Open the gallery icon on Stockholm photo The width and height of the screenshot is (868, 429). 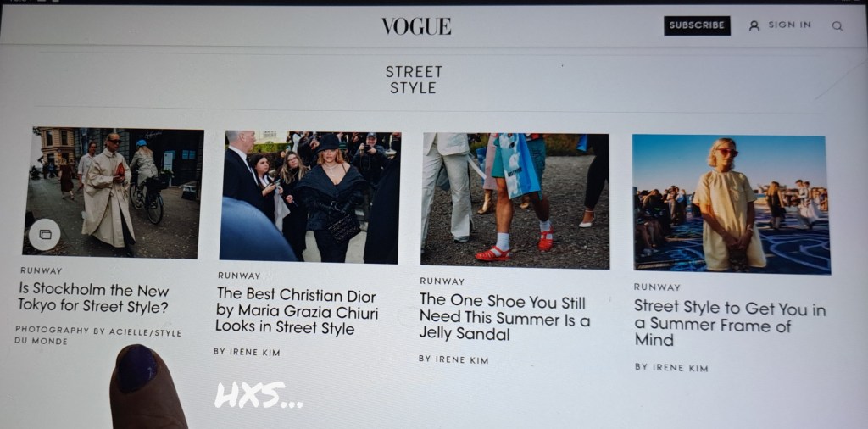(x=45, y=234)
